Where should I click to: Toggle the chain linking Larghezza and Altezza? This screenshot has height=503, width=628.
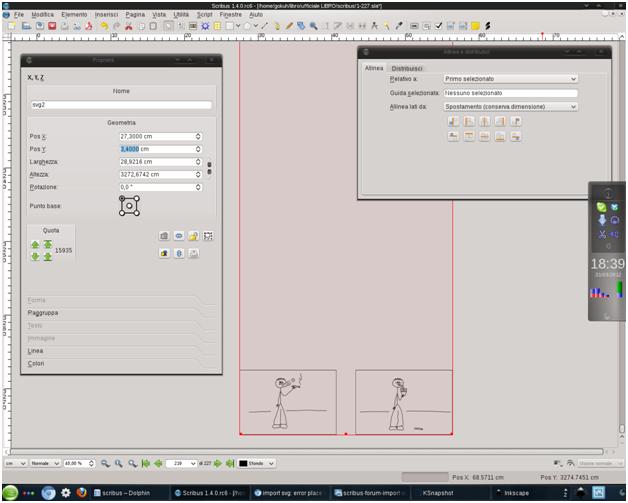coord(209,168)
